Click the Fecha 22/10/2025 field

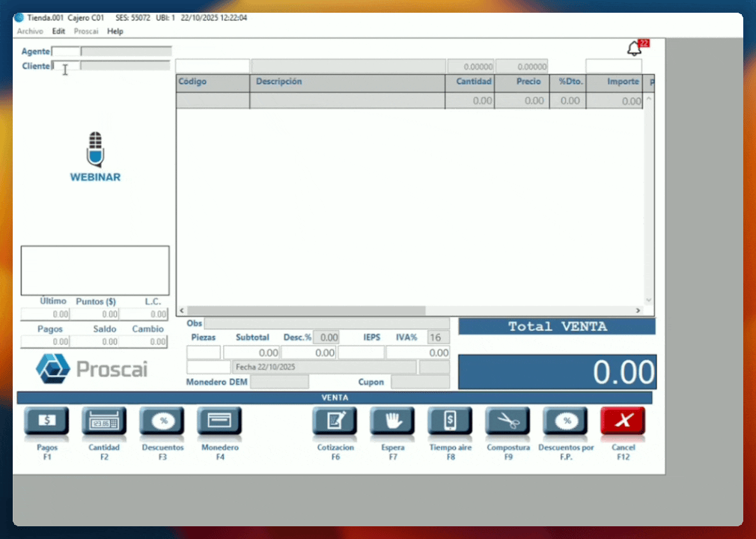tap(325, 367)
